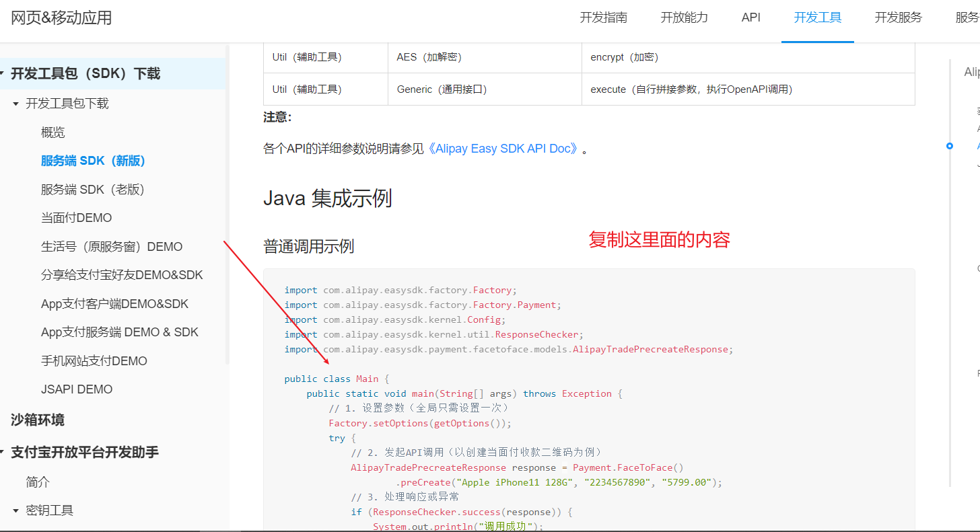The width and height of the screenshot is (980, 532).
Task: Click the 注意: label text
Action: [x=277, y=117]
